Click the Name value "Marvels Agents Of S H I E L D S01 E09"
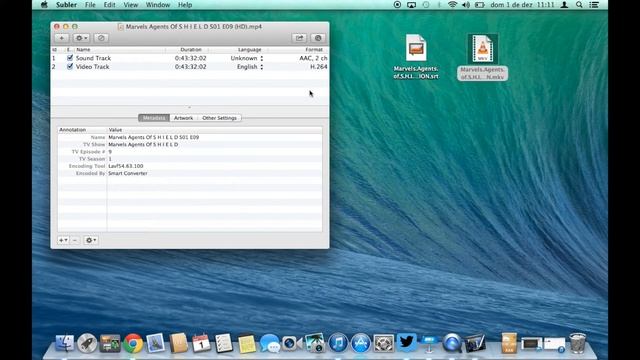Screen dimensions: 640x360 pyautogui.click(x=153, y=137)
